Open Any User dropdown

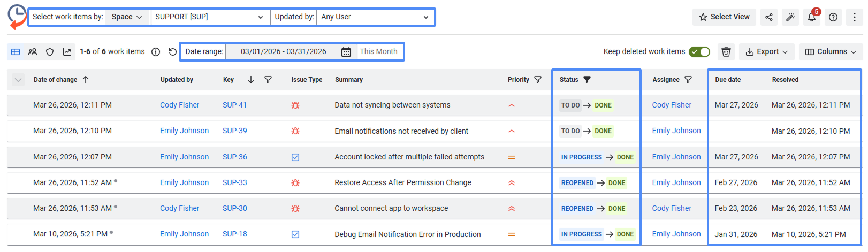375,17
